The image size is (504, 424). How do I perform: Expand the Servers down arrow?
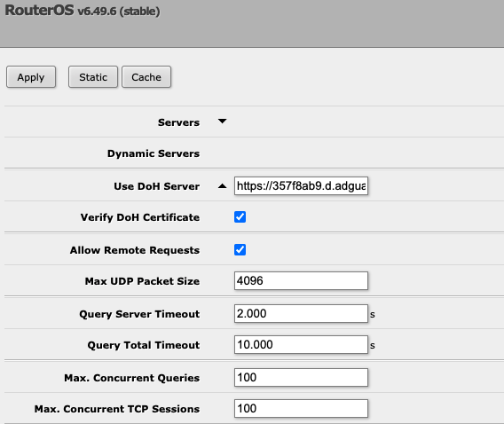click(x=222, y=122)
